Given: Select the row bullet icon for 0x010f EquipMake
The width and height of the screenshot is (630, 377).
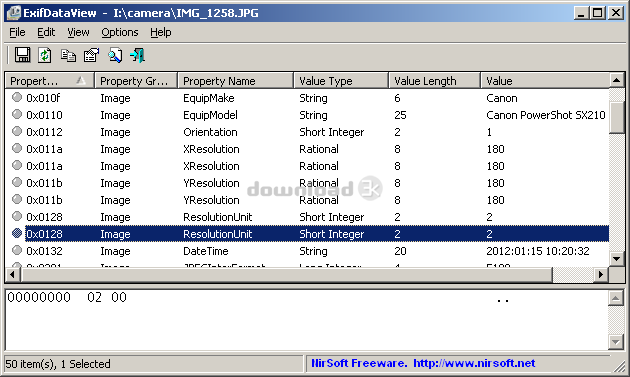Looking at the screenshot, I should coord(17,97).
